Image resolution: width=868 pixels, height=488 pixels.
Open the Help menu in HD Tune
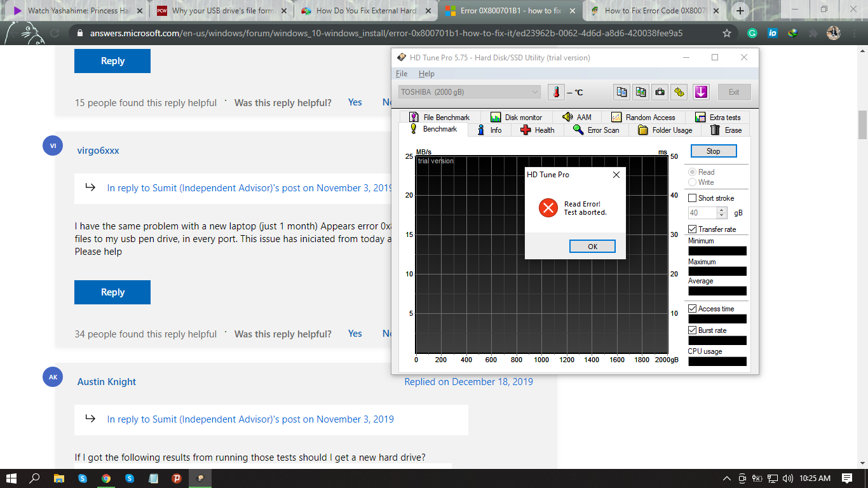click(x=426, y=74)
